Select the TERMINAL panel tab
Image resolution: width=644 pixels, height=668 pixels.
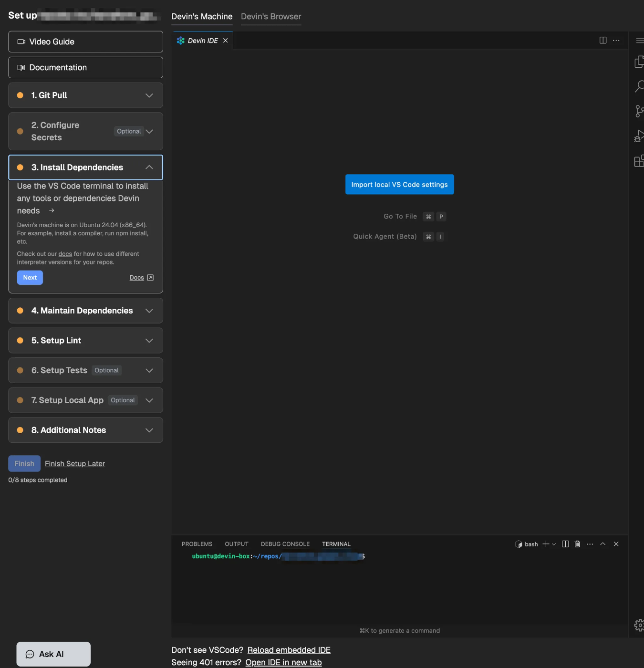pyautogui.click(x=336, y=544)
